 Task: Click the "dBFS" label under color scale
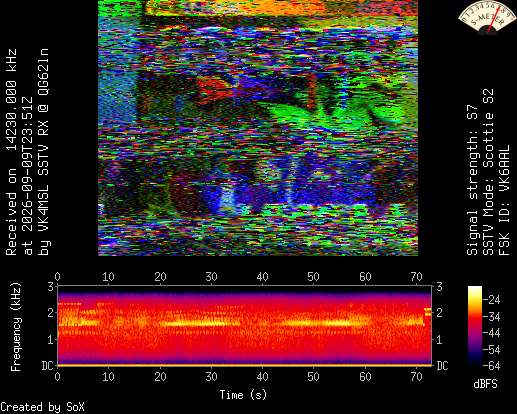485,384
